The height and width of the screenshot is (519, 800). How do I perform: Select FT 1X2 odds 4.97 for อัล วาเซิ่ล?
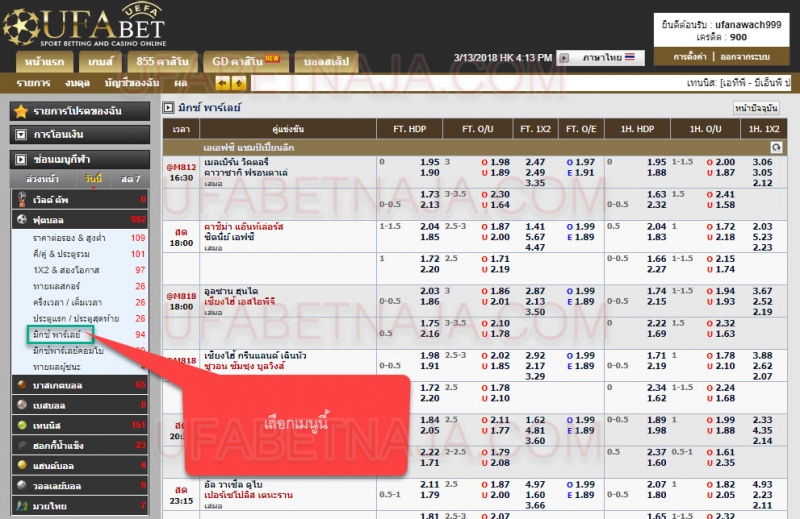pos(535,484)
